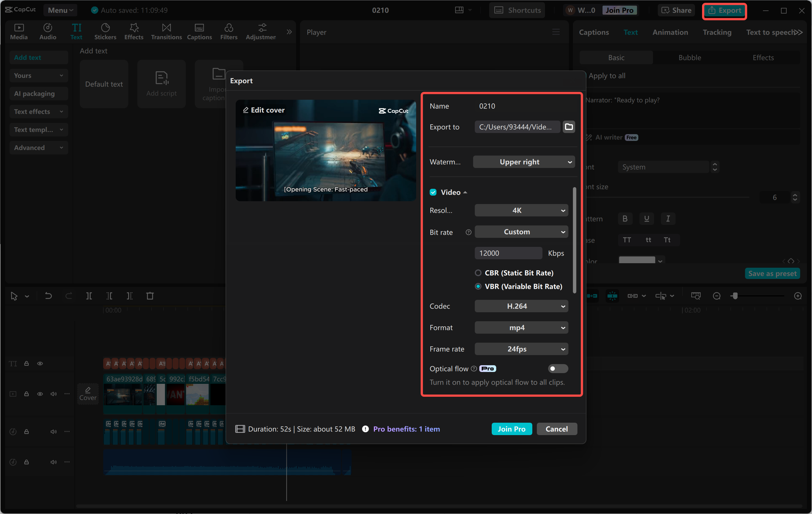Expand the Advanced section in left sidebar

(38, 147)
